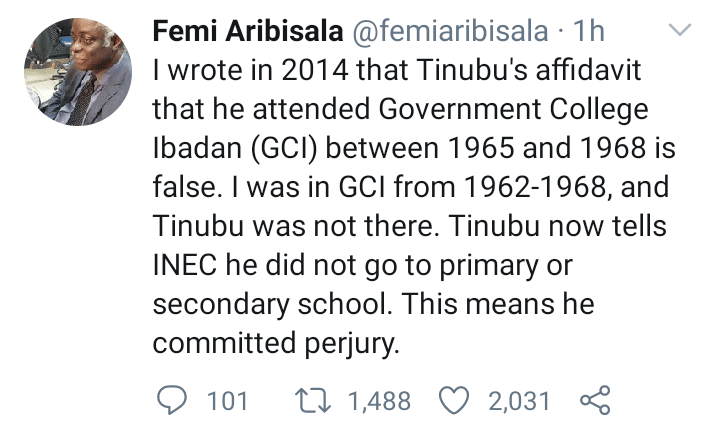Screen dimensions: 720x436
Task: Click '(GCI)' abbreviation in the tweet text
Action: tap(284, 149)
